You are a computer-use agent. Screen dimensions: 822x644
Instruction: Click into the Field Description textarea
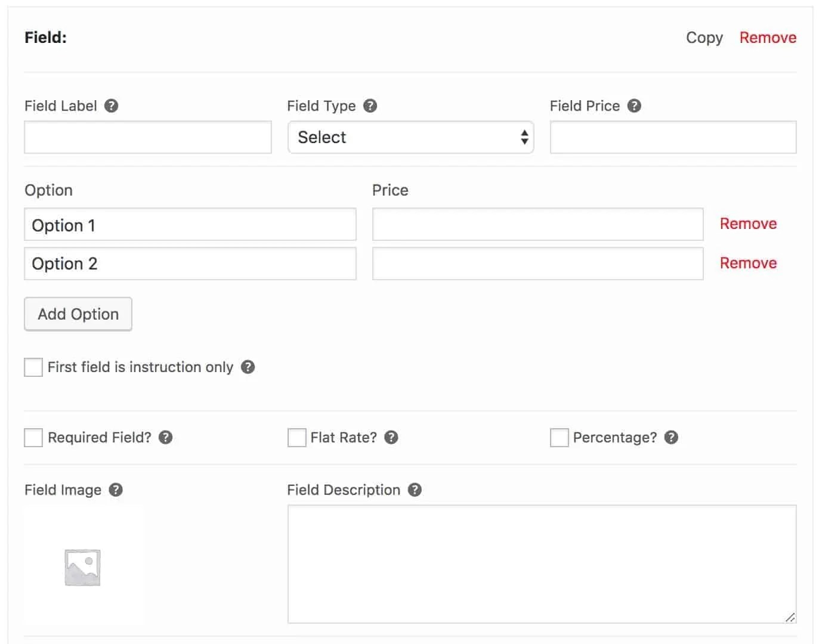[542, 564]
